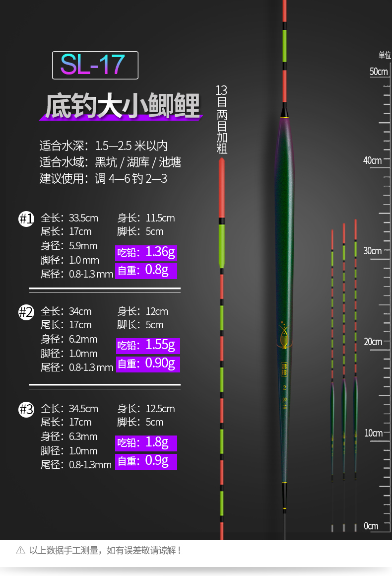Image resolution: width=392 pixels, height=582 pixels.
Task: Click the enlarged red-green float tail close-up
Action: pyautogui.click(x=222, y=348)
